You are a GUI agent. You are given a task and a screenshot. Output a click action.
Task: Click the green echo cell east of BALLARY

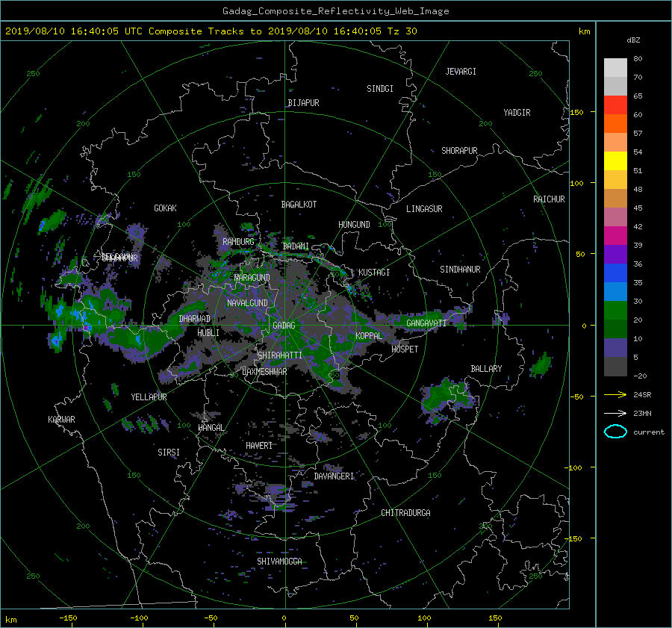[x=541, y=365]
